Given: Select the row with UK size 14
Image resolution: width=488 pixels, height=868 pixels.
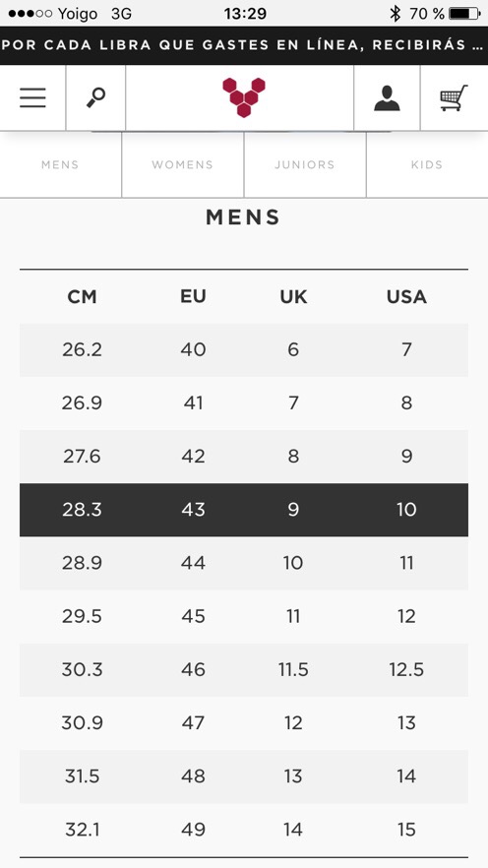Looking at the screenshot, I should click(244, 830).
